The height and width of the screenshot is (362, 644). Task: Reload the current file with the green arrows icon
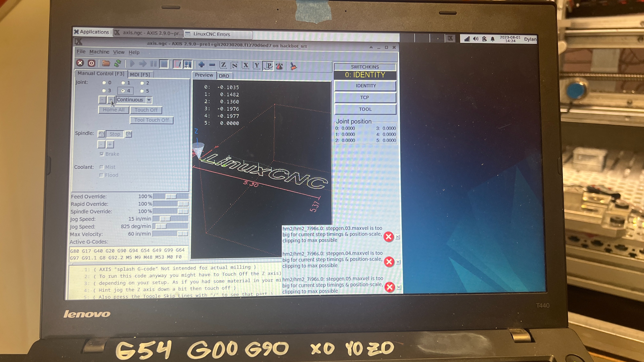tap(118, 64)
